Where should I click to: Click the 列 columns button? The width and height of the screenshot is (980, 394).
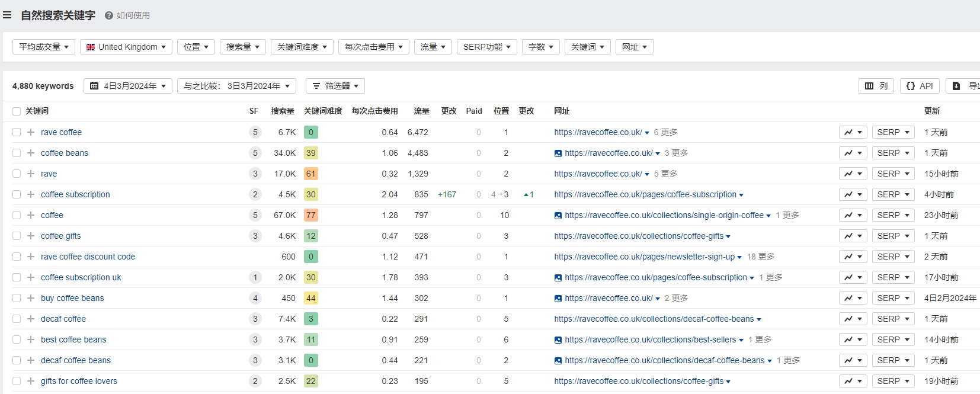(x=876, y=86)
